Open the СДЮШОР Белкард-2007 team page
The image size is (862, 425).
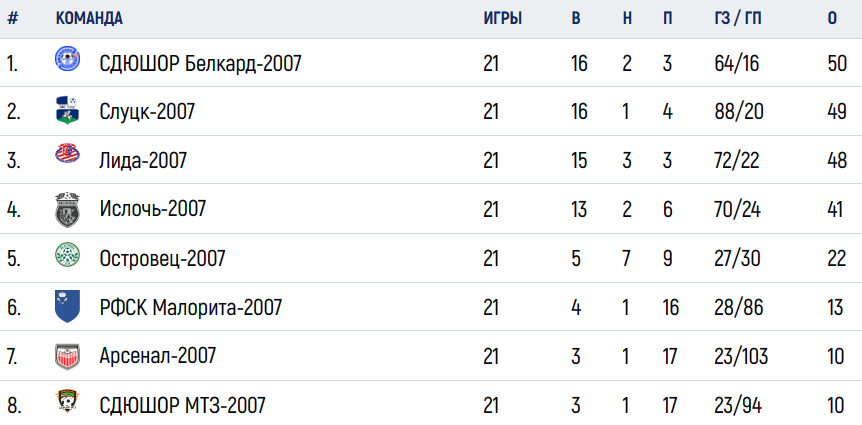click(x=201, y=64)
